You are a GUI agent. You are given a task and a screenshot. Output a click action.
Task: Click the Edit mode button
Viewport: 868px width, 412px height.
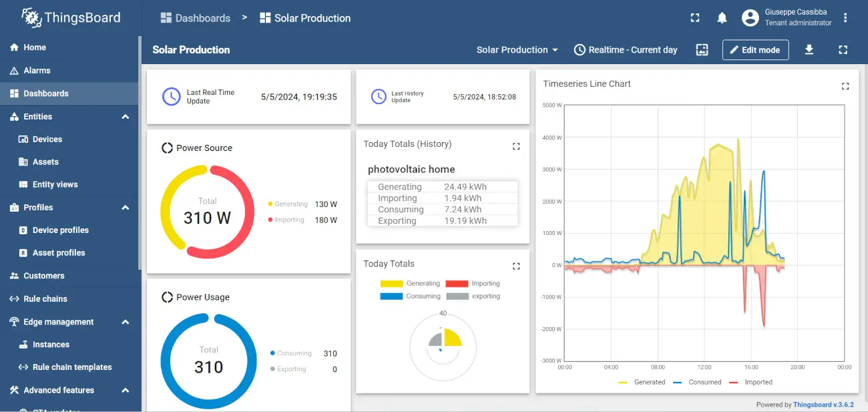[755, 49]
